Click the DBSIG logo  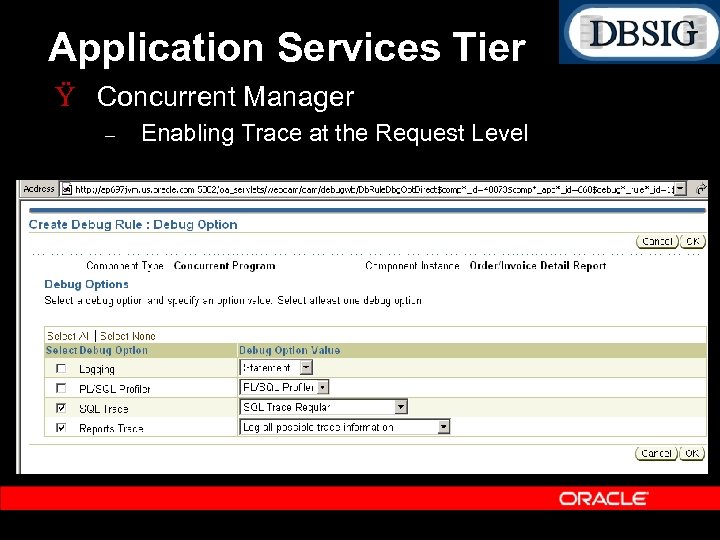coord(639,33)
